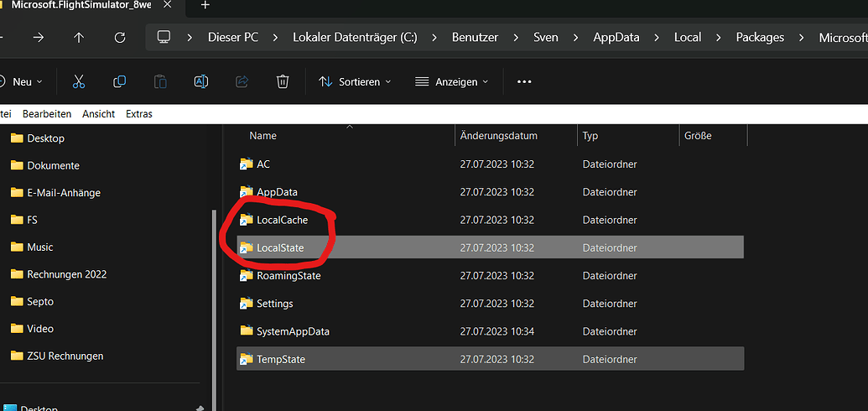The image size is (868, 411).
Task: Click AppData in the breadcrumb path
Action: (616, 38)
